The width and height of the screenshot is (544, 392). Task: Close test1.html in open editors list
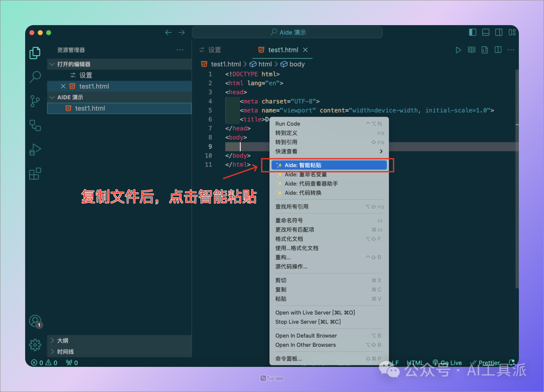coord(63,87)
